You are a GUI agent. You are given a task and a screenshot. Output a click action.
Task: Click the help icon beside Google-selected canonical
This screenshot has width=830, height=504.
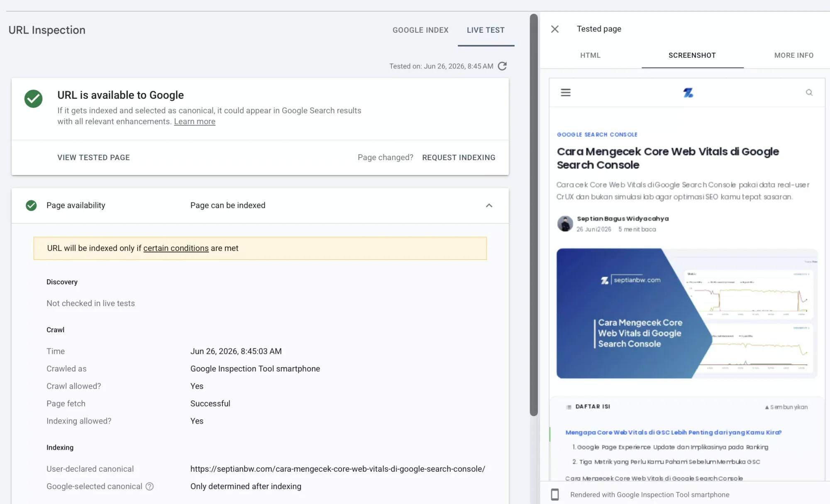click(149, 486)
